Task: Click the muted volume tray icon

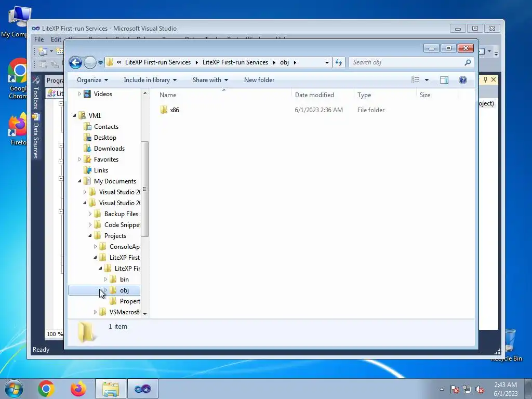Action: [480, 390]
